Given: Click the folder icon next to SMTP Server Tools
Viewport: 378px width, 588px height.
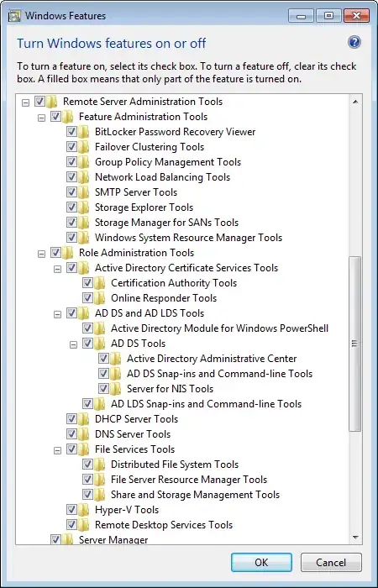Looking at the screenshot, I should 84,192.
